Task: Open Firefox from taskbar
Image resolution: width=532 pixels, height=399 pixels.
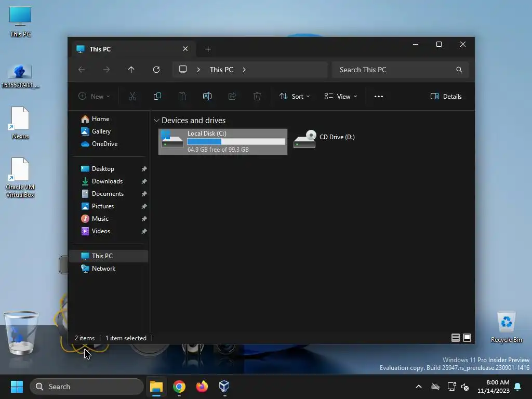Action: click(x=202, y=387)
